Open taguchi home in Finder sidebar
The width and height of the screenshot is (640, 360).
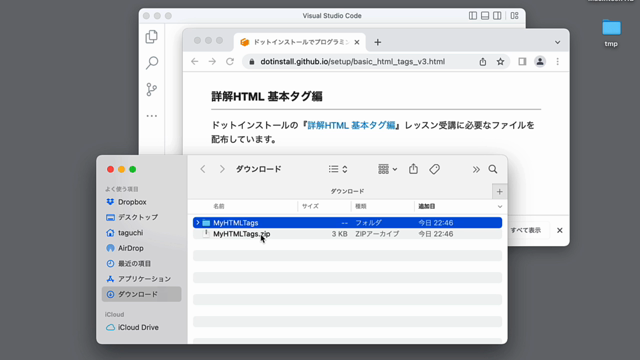pos(131,233)
